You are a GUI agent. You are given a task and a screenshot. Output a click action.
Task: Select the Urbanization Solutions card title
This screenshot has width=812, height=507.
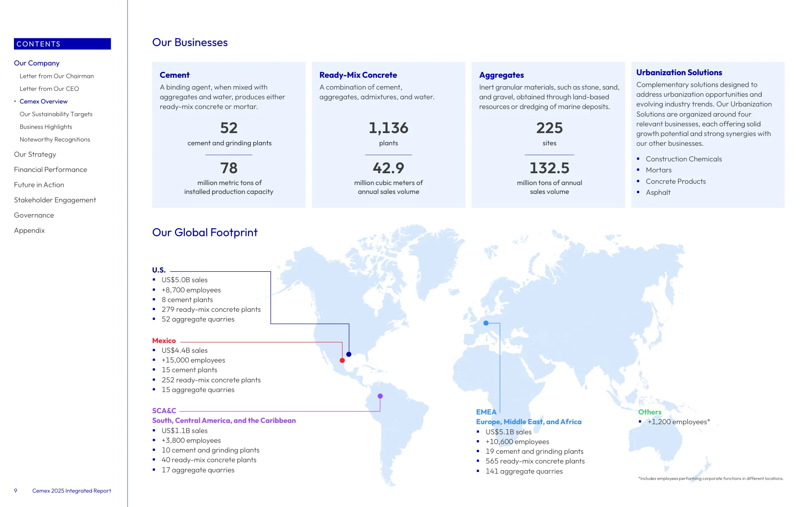click(x=679, y=73)
